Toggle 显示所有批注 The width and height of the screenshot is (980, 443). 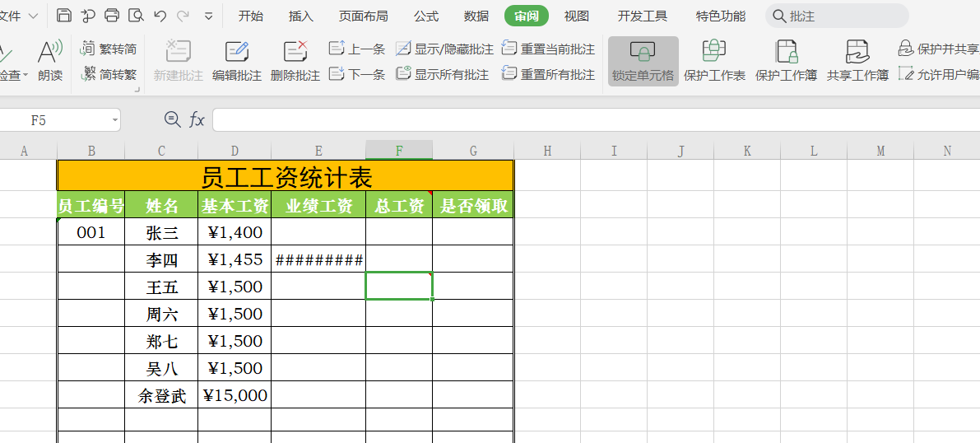click(442, 74)
